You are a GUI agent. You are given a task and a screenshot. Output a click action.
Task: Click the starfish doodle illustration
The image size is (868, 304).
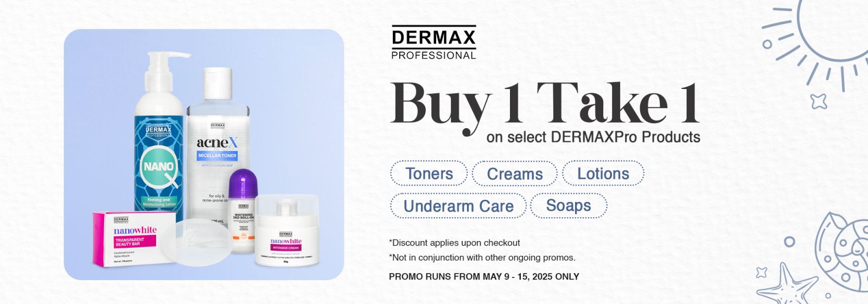click(786, 286)
